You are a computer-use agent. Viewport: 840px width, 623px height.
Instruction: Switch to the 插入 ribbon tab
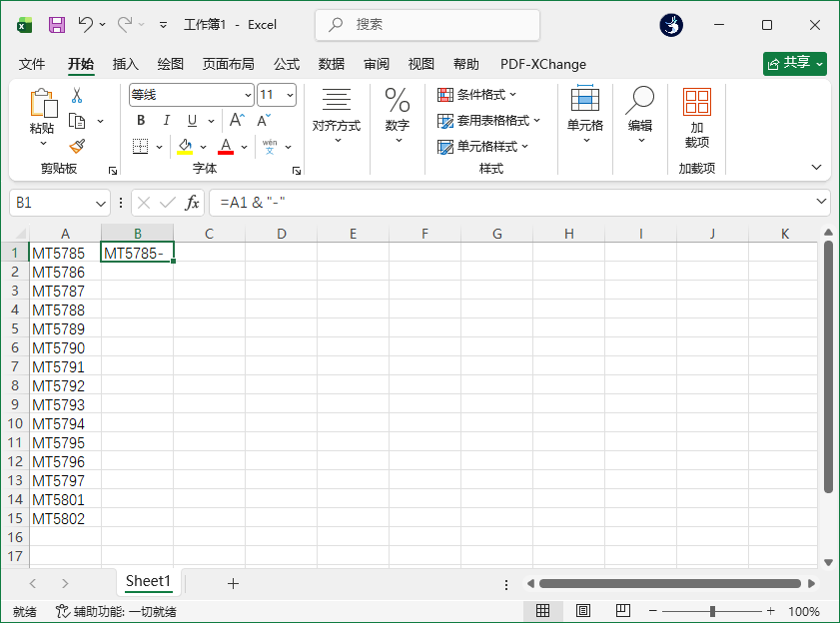125,64
